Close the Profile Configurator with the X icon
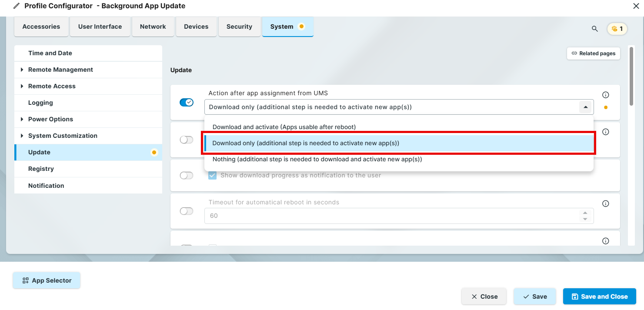This screenshot has height=310, width=644. 636,6
